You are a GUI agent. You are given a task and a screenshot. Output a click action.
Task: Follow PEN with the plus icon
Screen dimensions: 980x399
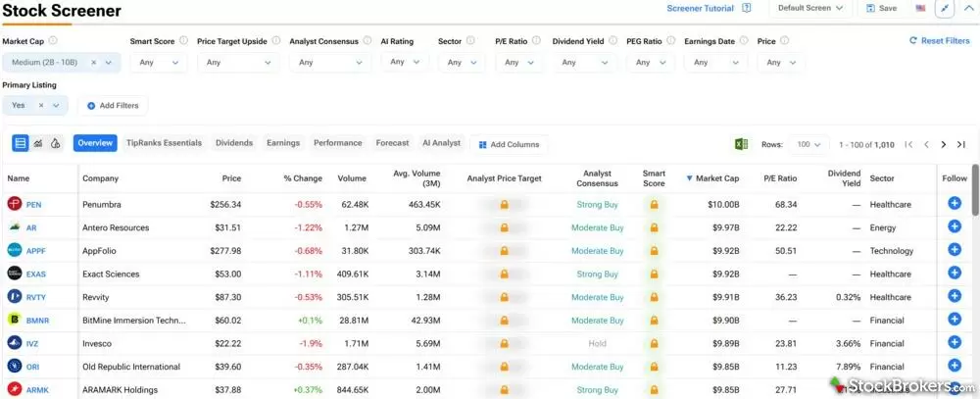pyautogui.click(x=955, y=203)
